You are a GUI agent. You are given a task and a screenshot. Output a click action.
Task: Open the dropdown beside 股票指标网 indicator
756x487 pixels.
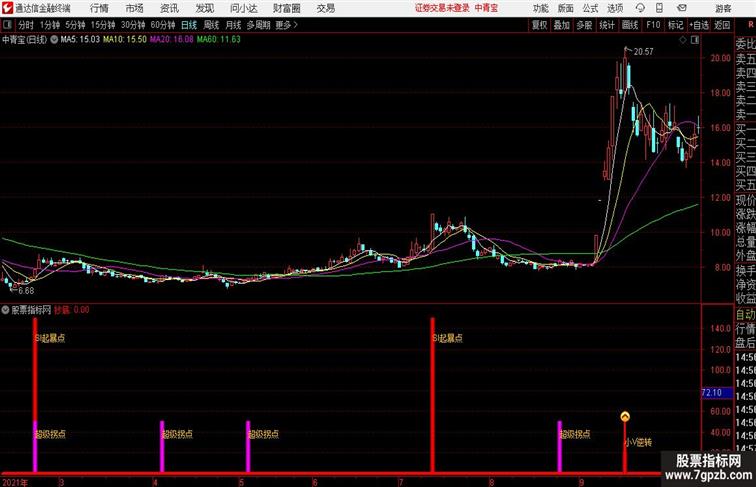pyautogui.click(x=5, y=310)
